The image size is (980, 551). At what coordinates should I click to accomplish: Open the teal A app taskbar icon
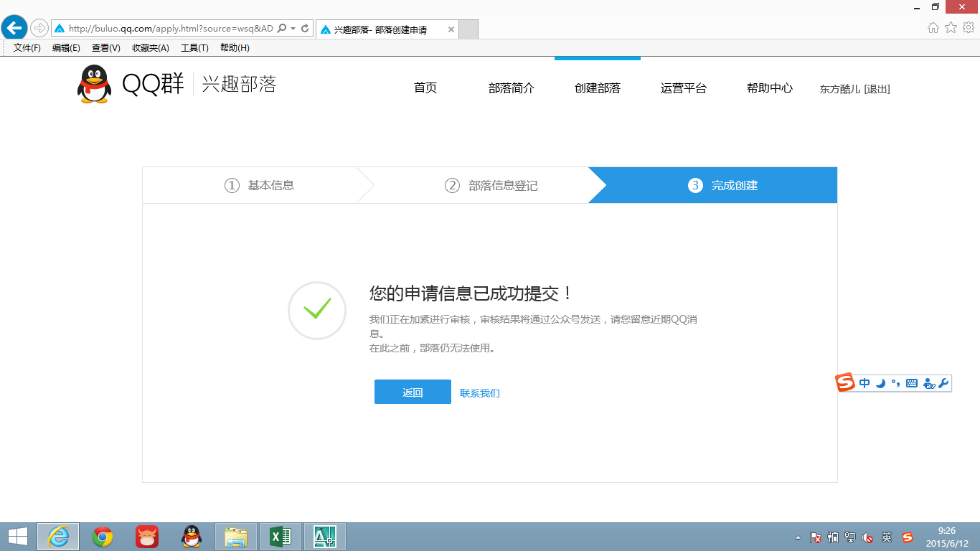pyautogui.click(x=325, y=537)
